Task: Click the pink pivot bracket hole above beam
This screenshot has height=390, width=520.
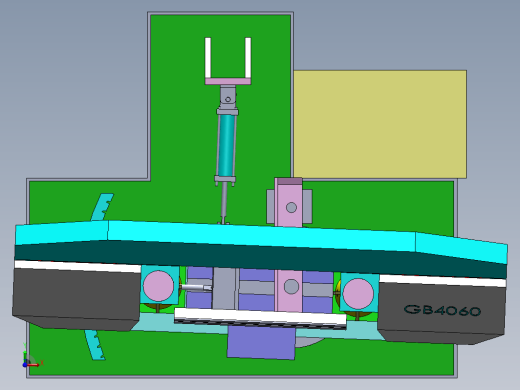Action: point(291,207)
